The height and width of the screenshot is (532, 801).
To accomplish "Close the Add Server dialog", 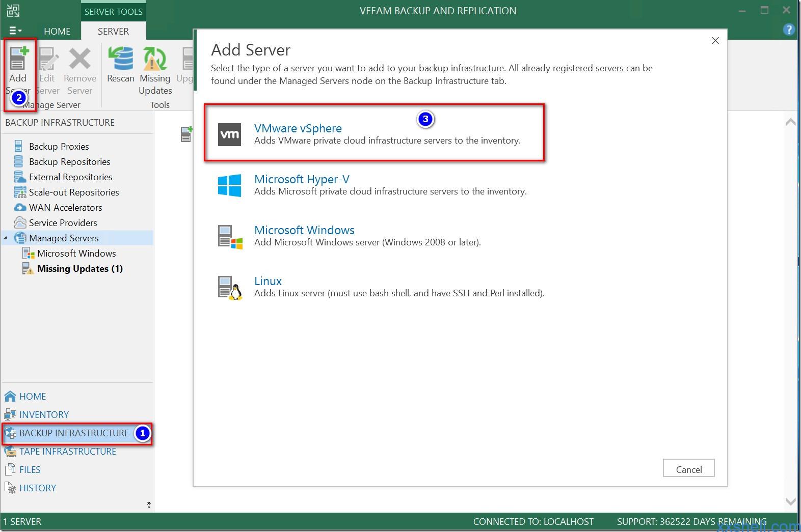I will click(715, 41).
